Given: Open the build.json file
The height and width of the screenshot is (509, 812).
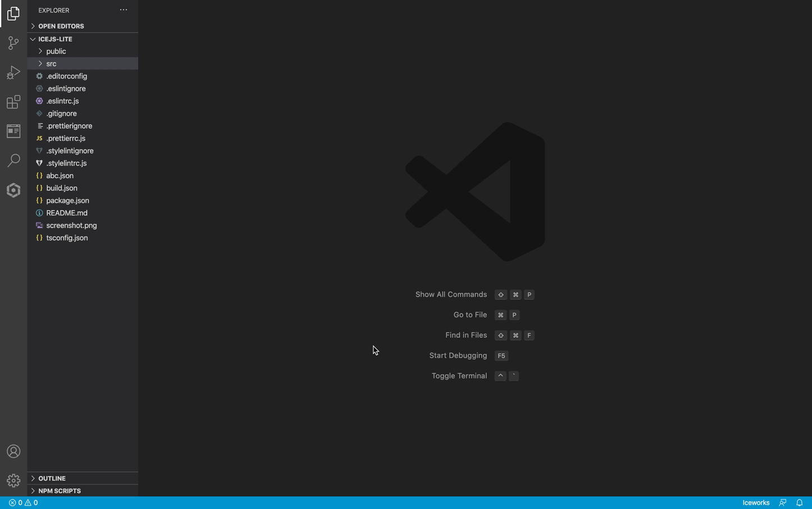Looking at the screenshot, I should pyautogui.click(x=83, y=188).
